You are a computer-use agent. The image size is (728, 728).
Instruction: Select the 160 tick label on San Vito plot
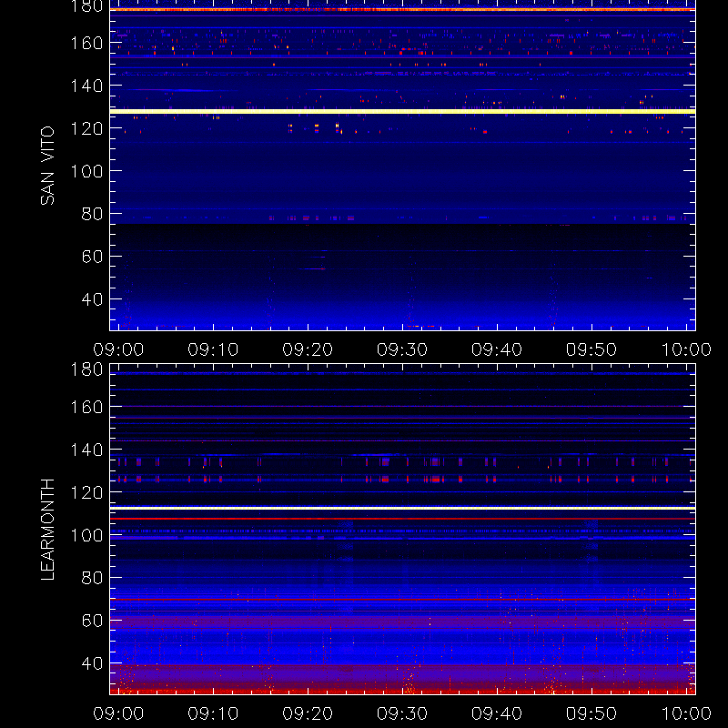coord(86,43)
